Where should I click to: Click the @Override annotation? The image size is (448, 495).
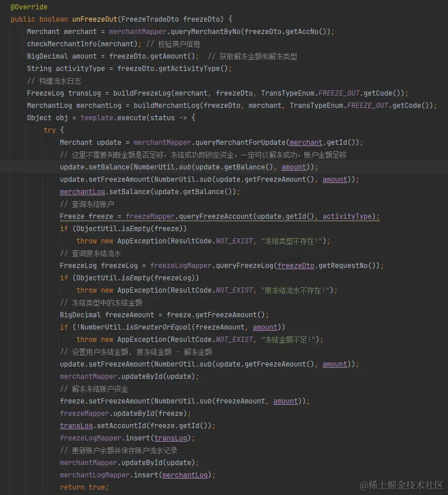[x=29, y=7]
